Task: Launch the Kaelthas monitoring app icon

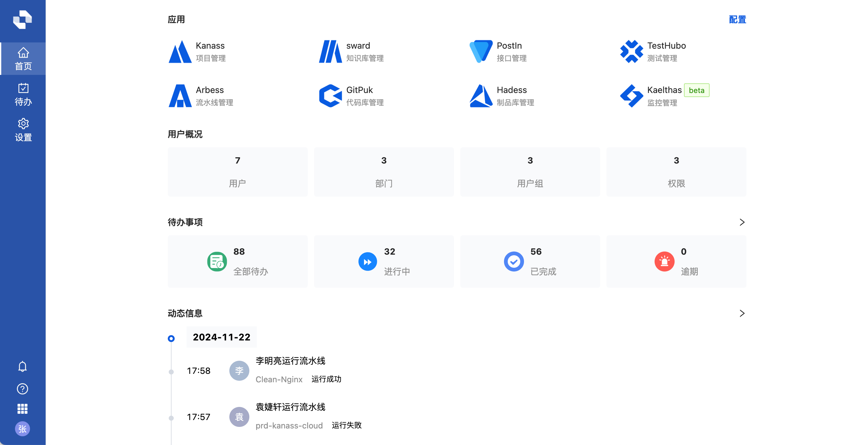Action: (x=631, y=96)
